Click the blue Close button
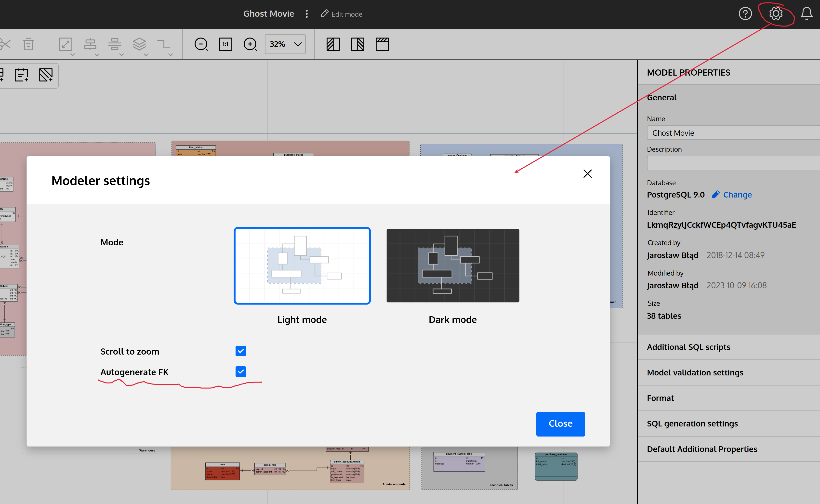The image size is (820, 504). click(x=560, y=424)
